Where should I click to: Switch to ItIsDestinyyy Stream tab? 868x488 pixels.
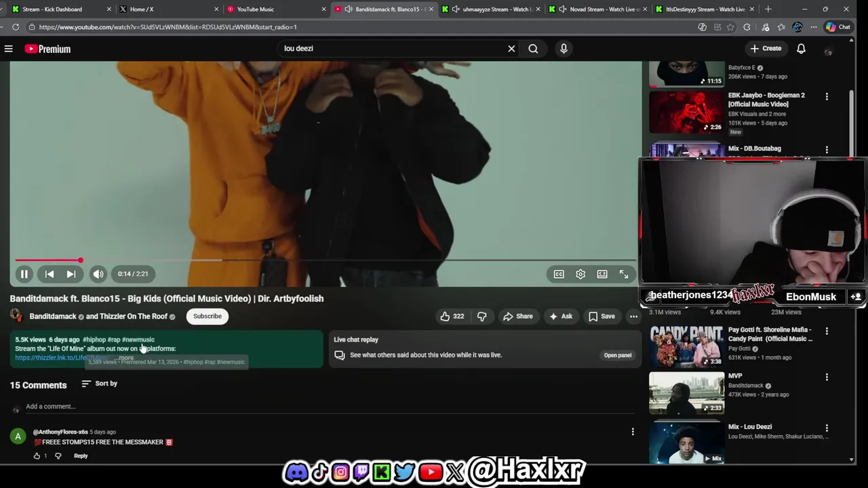[x=704, y=9]
